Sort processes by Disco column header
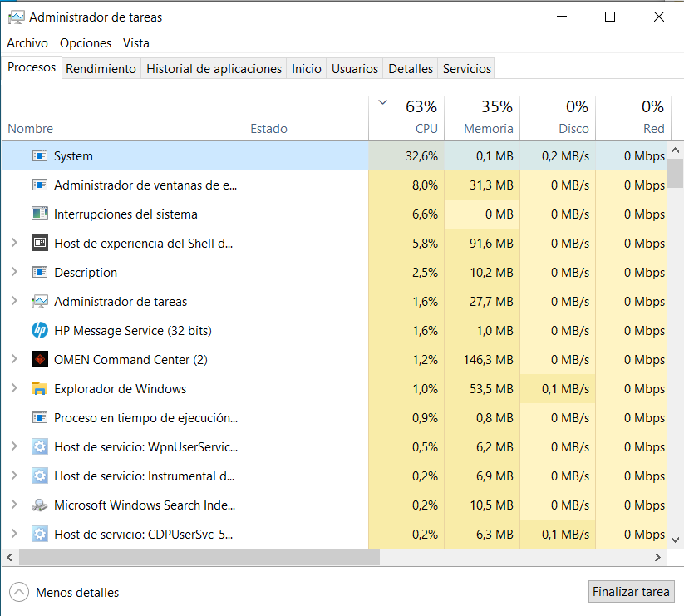The height and width of the screenshot is (616, 684). tap(558, 118)
